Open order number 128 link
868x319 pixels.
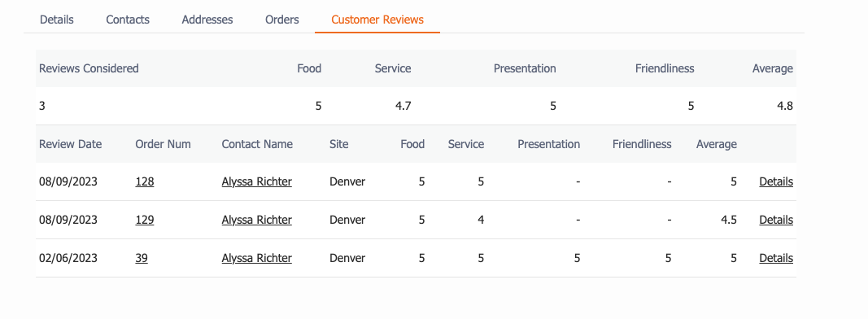[145, 181]
